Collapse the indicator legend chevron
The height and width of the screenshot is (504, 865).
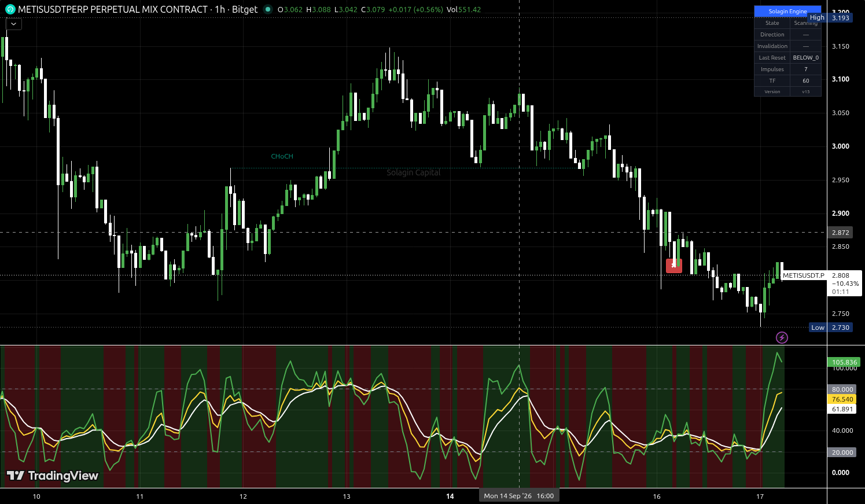[14, 24]
